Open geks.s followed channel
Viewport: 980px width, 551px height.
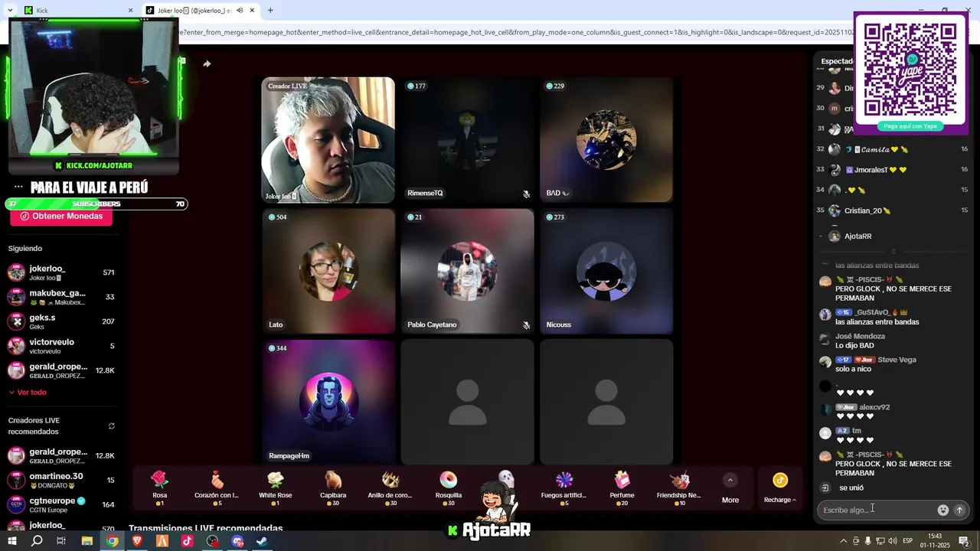point(61,321)
